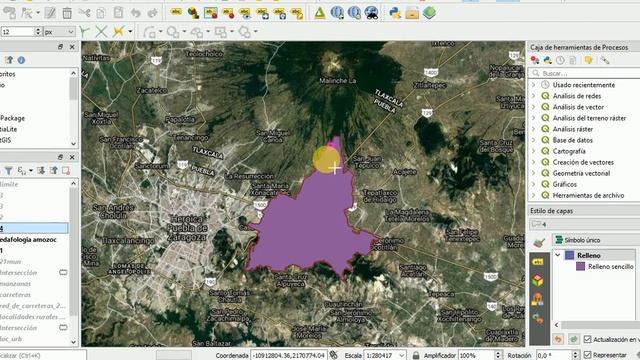Screen dimensions: 640x360
Task: Float the Layers panel
Action: pyautogui.click(x=60, y=157)
